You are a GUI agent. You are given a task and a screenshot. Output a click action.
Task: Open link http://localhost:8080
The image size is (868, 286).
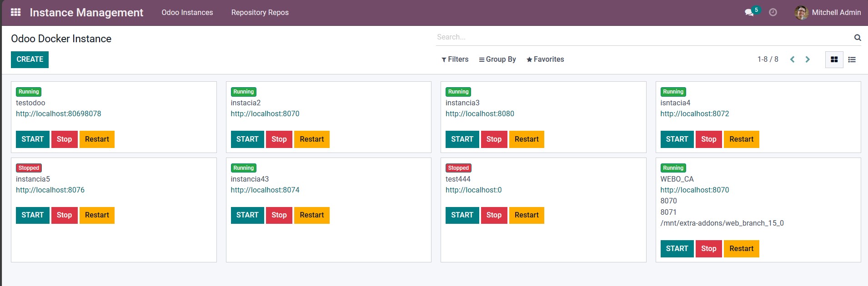click(480, 114)
